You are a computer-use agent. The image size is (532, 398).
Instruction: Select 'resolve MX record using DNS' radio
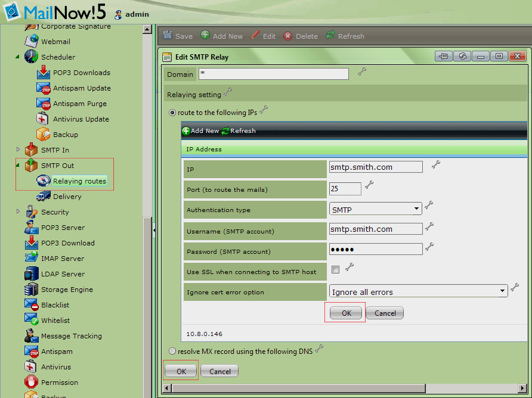tap(172, 351)
